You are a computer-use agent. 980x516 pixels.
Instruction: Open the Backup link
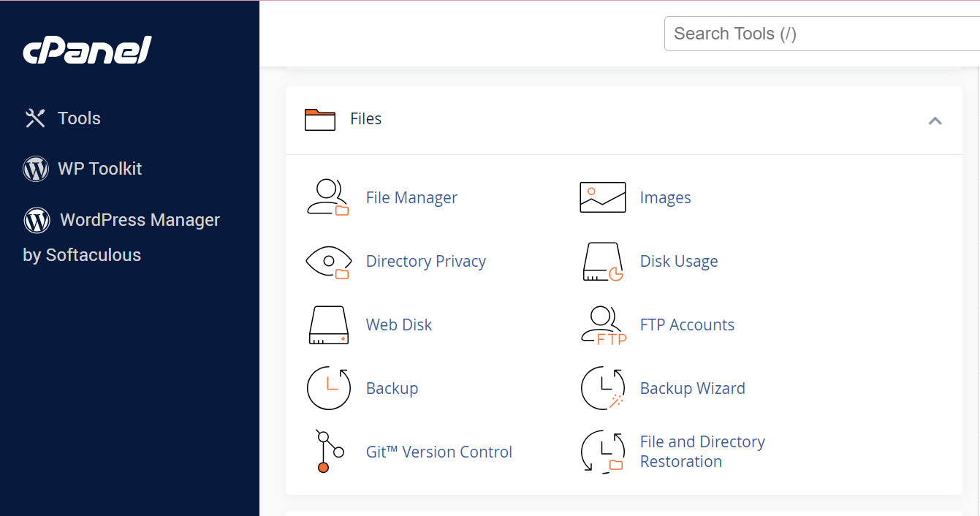click(392, 388)
